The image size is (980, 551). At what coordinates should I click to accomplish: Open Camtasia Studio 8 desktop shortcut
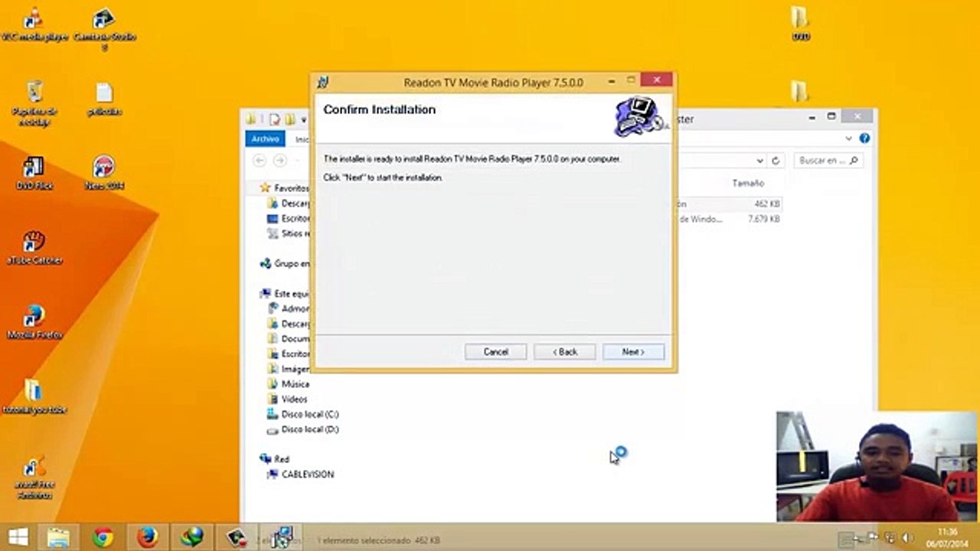(105, 29)
